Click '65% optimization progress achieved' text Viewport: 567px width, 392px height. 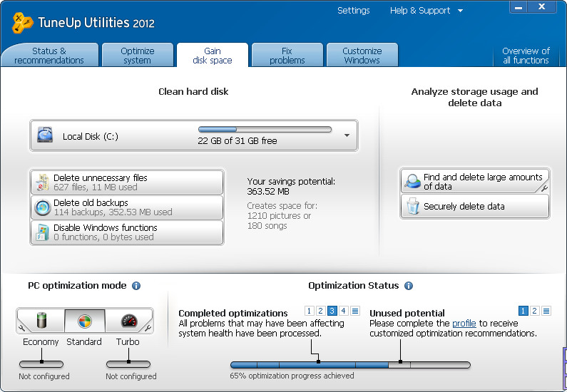coord(292,376)
